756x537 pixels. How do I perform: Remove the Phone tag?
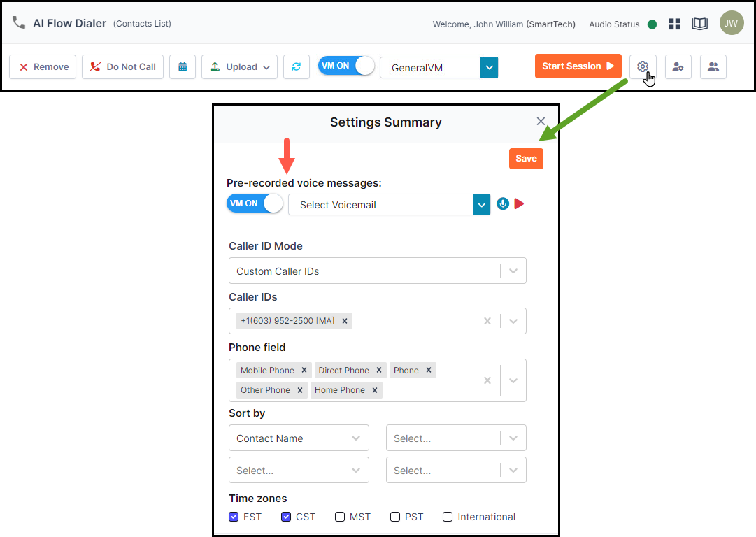(429, 370)
